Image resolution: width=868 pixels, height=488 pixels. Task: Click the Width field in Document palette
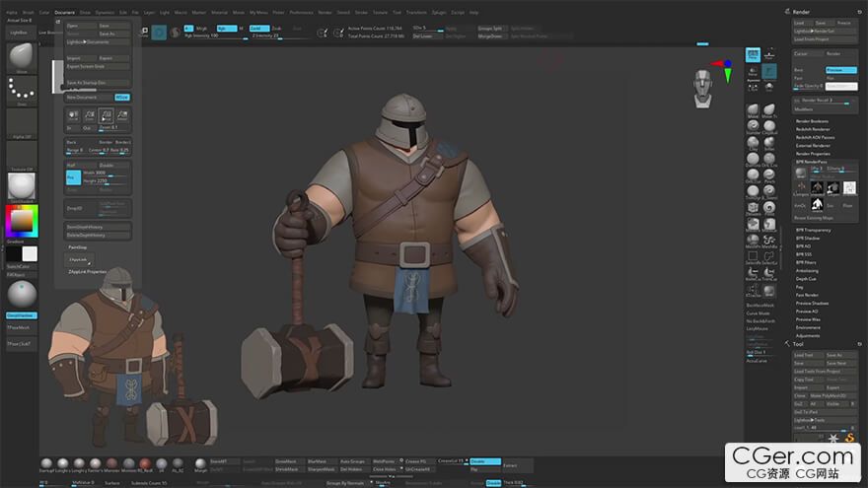pyautogui.click(x=106, y=173)
